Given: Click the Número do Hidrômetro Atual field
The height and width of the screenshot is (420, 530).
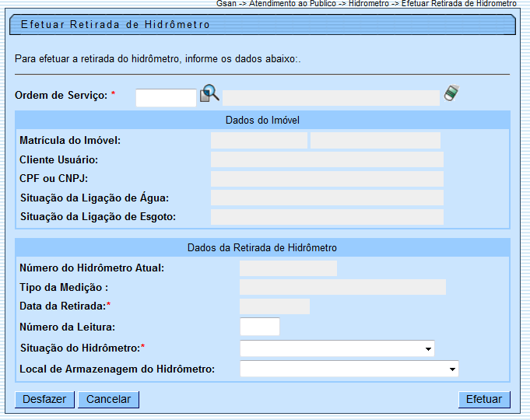Looking at the screenshot, I should (288, 268).
